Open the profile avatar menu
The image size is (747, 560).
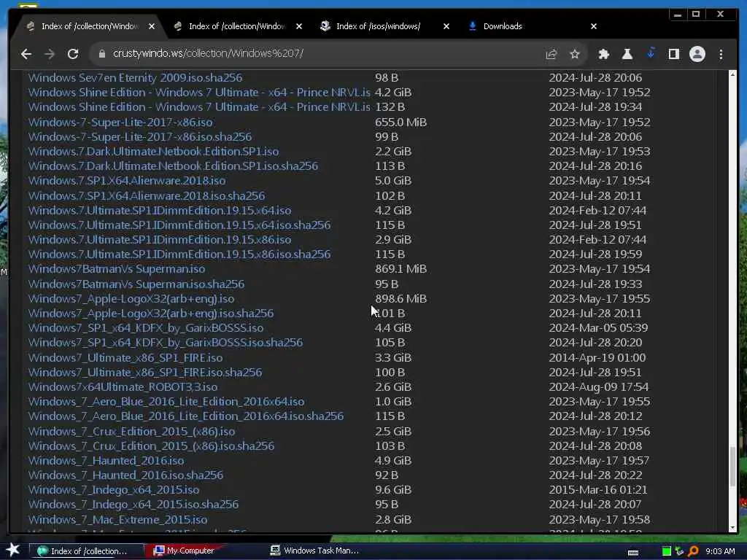pyautogui.click(x=697, y=54)
